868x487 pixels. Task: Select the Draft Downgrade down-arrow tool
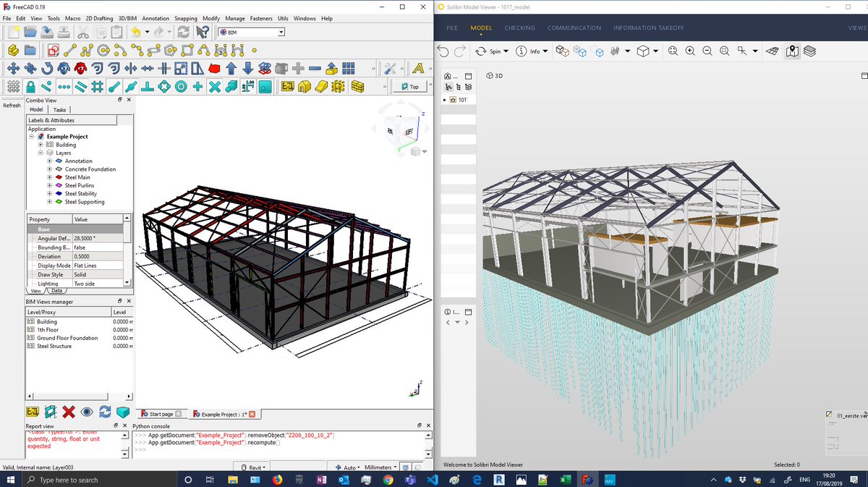pyautogui.click(x=247, y=69)
